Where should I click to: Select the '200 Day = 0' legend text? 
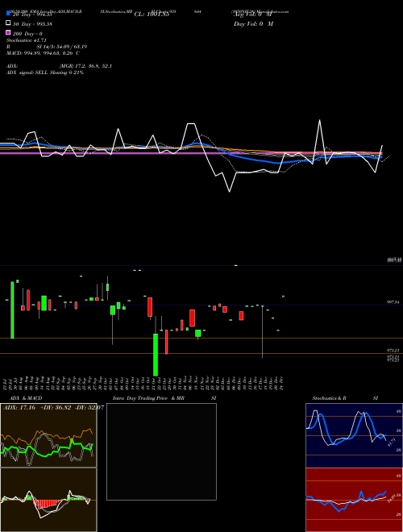[28, 34]
